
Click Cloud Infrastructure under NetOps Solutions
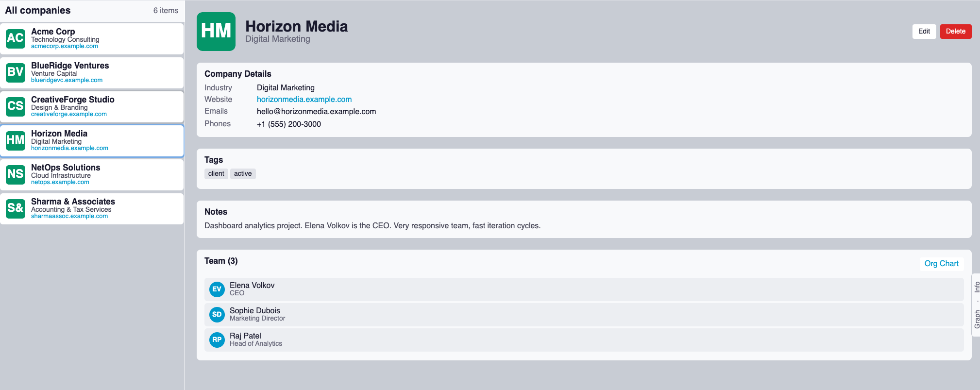tap(61, 175)
